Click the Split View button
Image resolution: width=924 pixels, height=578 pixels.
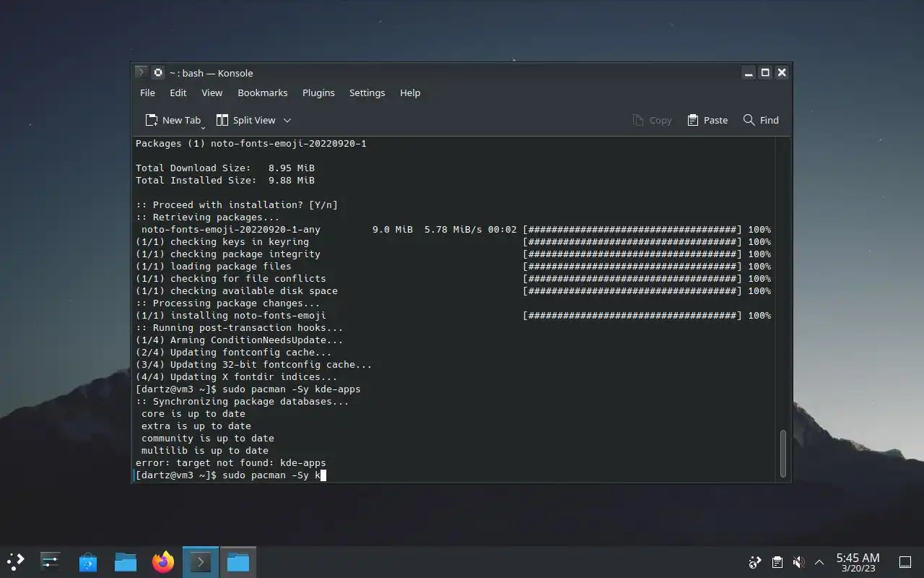pos(246,120)
